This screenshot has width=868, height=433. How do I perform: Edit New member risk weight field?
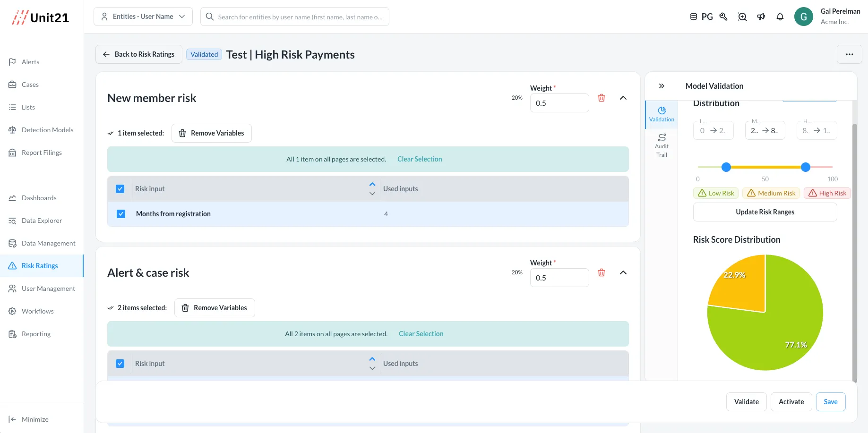coord(559,103)
